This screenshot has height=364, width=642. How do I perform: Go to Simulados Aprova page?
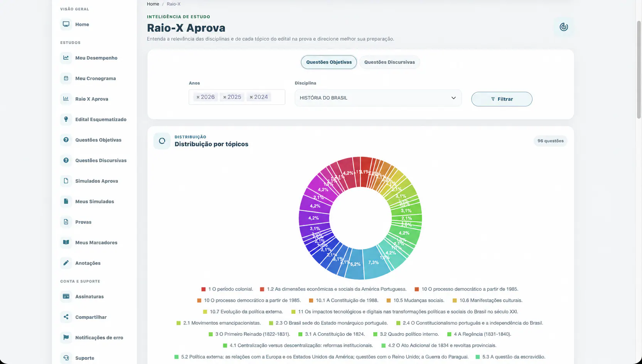click(96, 181)
